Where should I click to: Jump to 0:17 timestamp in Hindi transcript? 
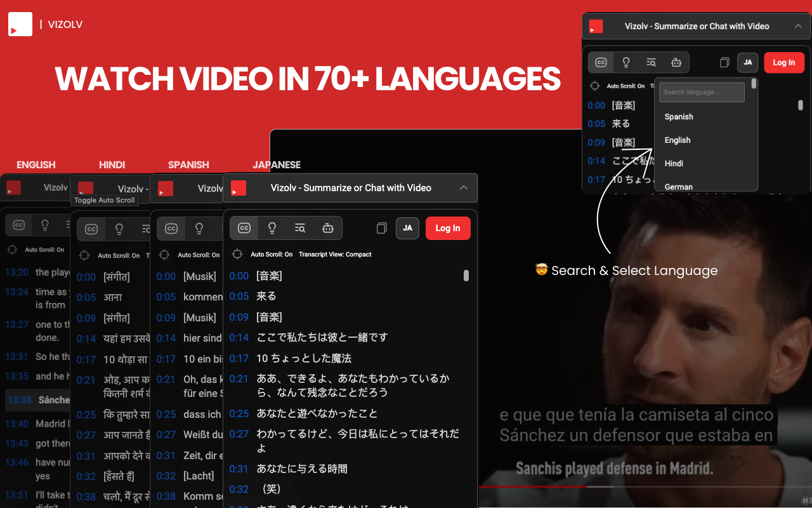coord(86,359)
